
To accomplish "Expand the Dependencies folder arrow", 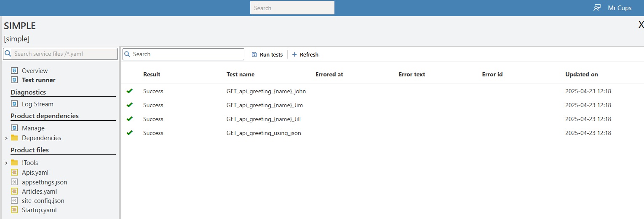I will click(x=6, y=138).
